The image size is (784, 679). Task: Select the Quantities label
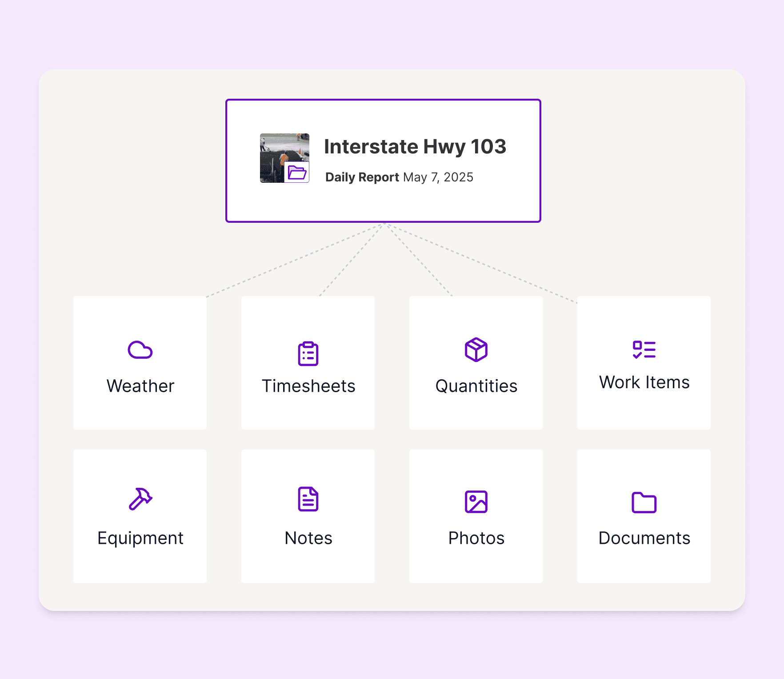click(476, 386)
